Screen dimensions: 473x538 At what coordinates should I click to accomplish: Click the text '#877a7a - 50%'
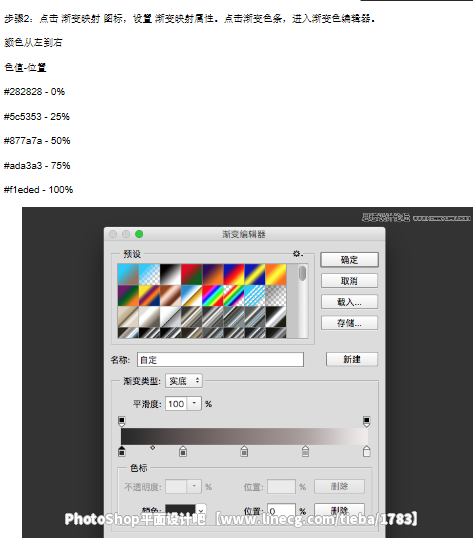tap(37, 141)
